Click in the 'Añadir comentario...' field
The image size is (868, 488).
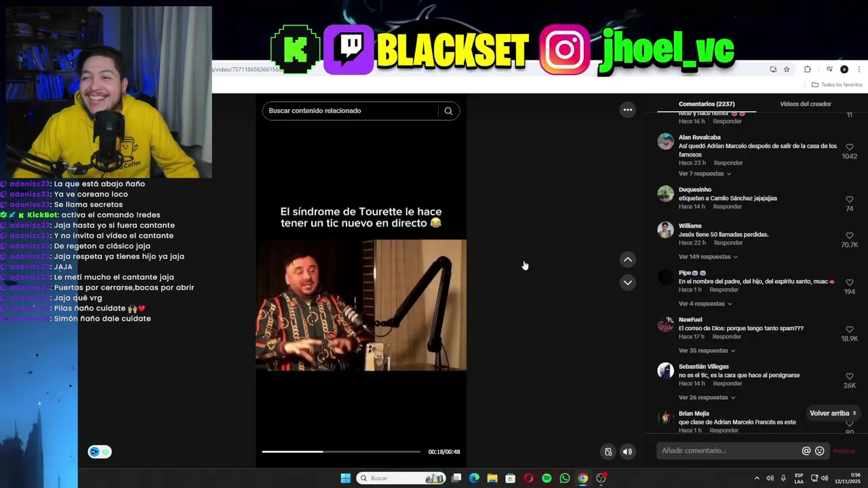729,451
